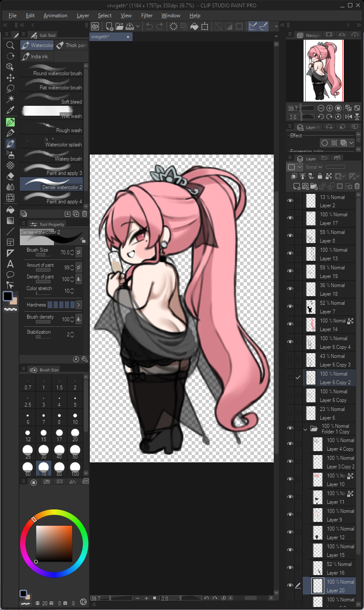Select the Balloon tool
Screen dimensions: 364x610
click(x=11, y=275)
